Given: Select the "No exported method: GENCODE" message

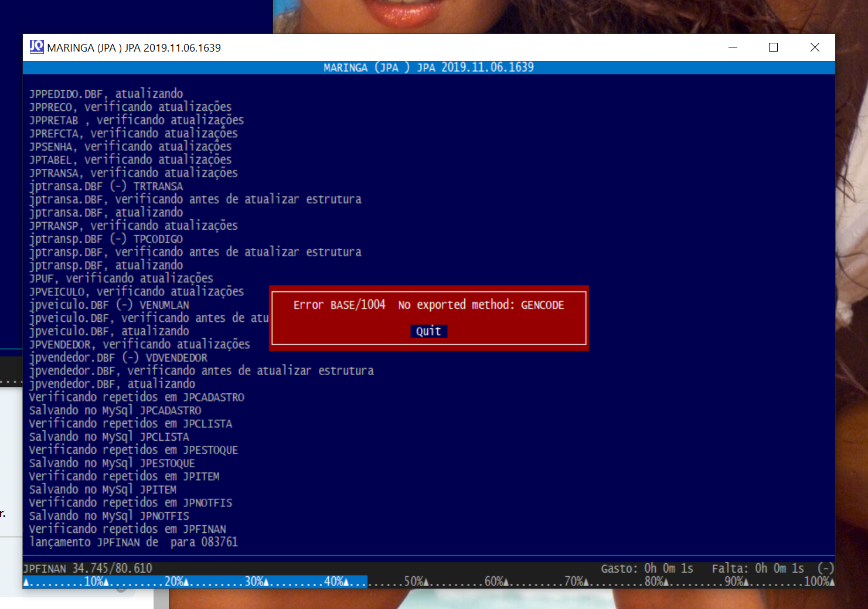Looking at the screenshot, I should click(481, 305).
